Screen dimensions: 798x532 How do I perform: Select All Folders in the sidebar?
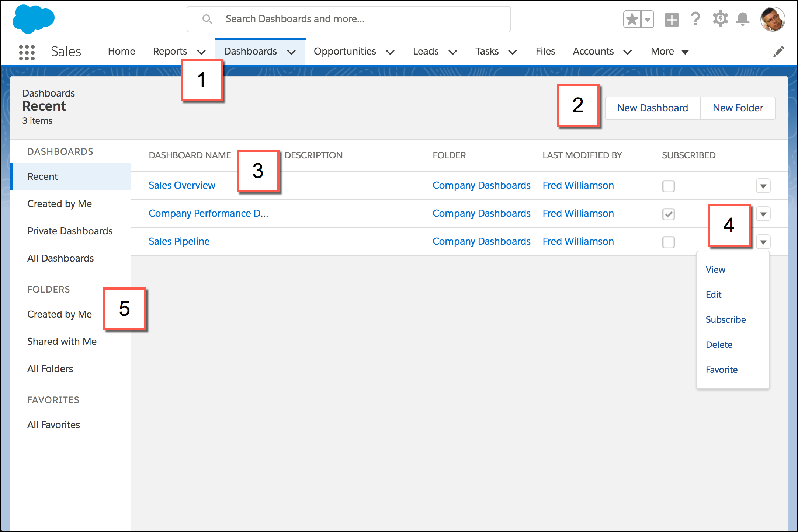click(x=50, y=369)
